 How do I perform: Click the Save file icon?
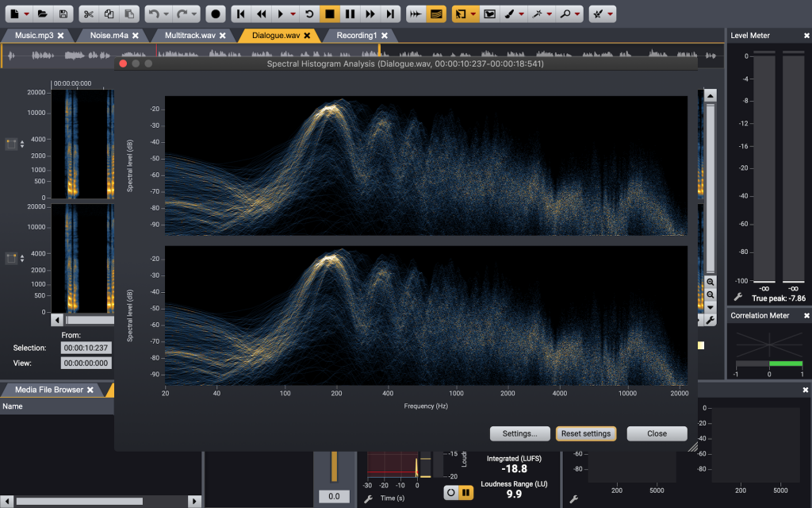[x=63, y=14]
